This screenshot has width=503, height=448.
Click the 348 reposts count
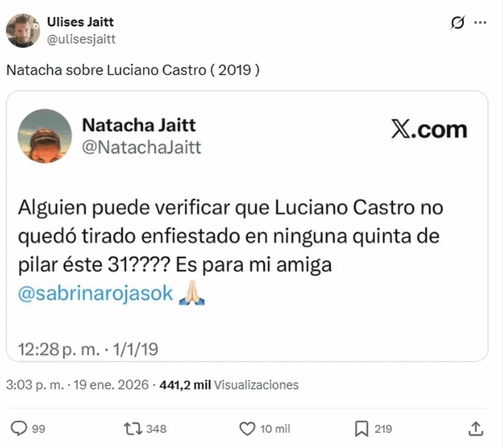156,429
